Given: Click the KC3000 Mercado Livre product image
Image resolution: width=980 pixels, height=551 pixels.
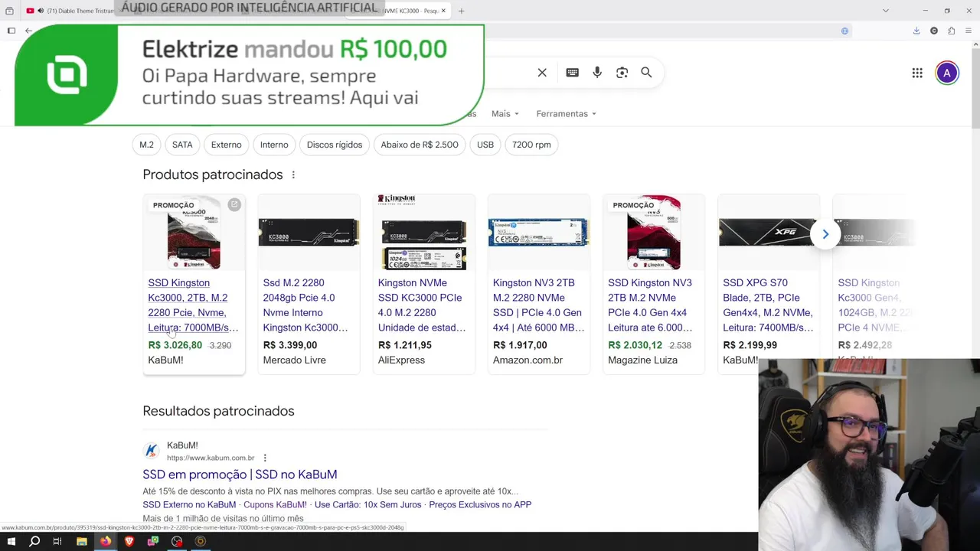Looking at the screenshot, I should [309, 233].
